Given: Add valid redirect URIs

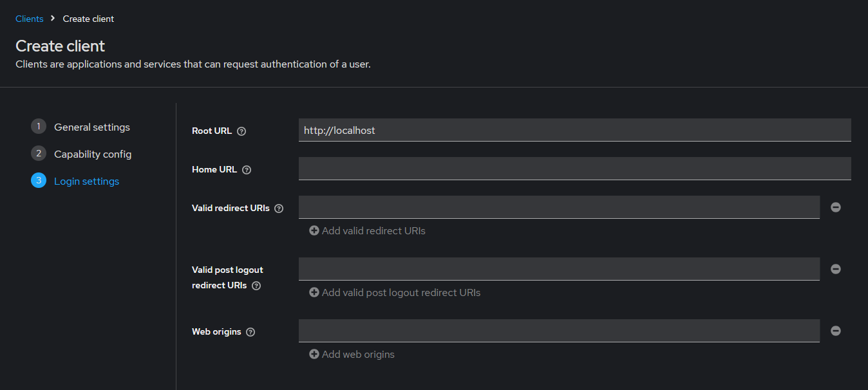Looking at the screenshot, I should pyautogui.click(x=367, y=230).
